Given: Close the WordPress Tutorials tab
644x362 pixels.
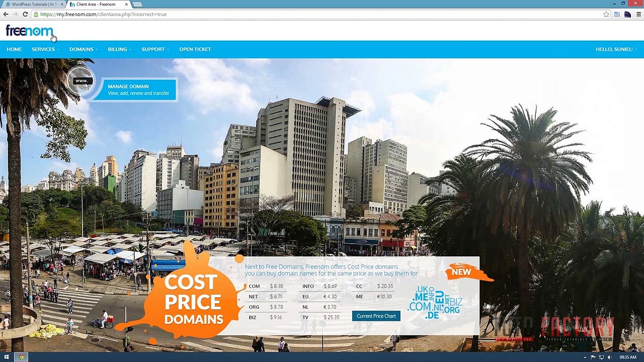Looking at the screenshot, I should tap(62, 4).
